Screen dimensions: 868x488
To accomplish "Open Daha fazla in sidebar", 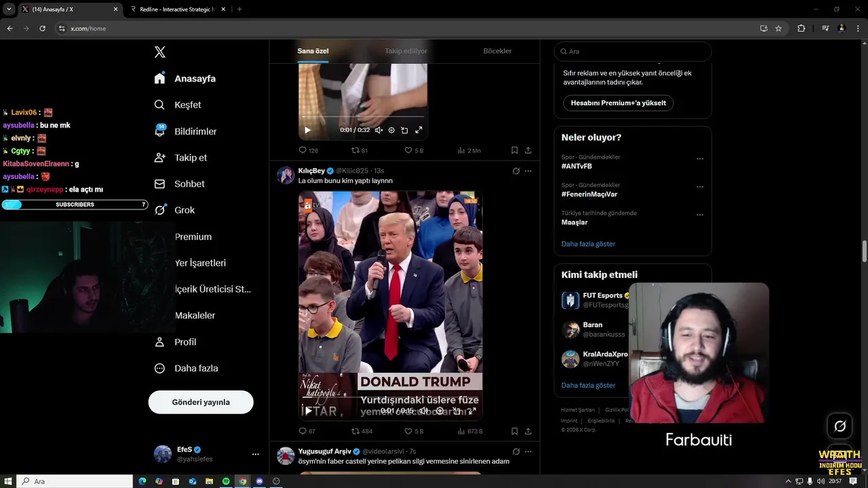I will pos(186,369).
